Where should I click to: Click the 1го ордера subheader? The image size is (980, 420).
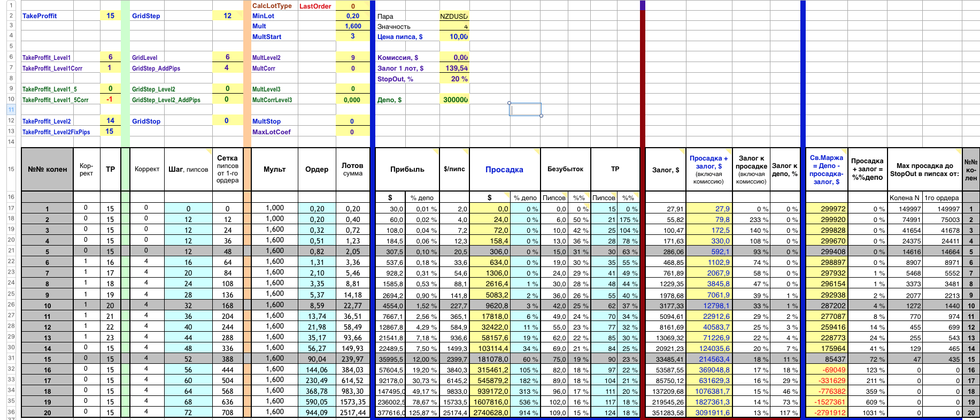coord(942,198)
